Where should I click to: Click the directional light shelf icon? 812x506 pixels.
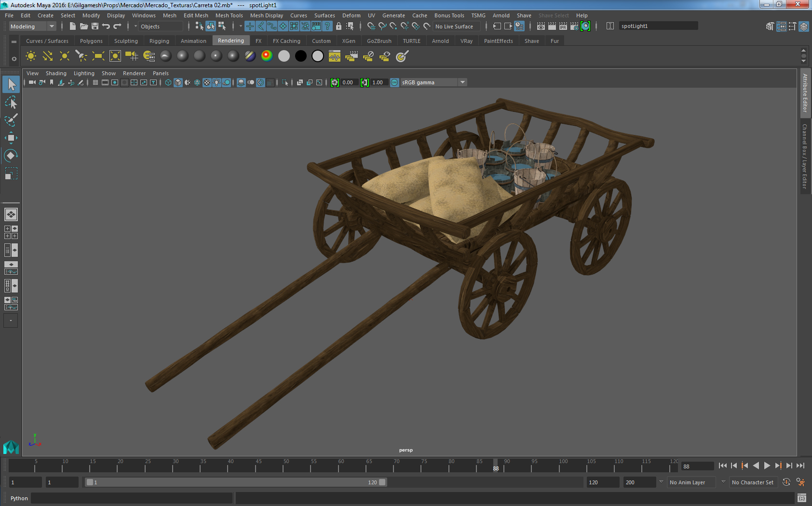click(47, 56)
